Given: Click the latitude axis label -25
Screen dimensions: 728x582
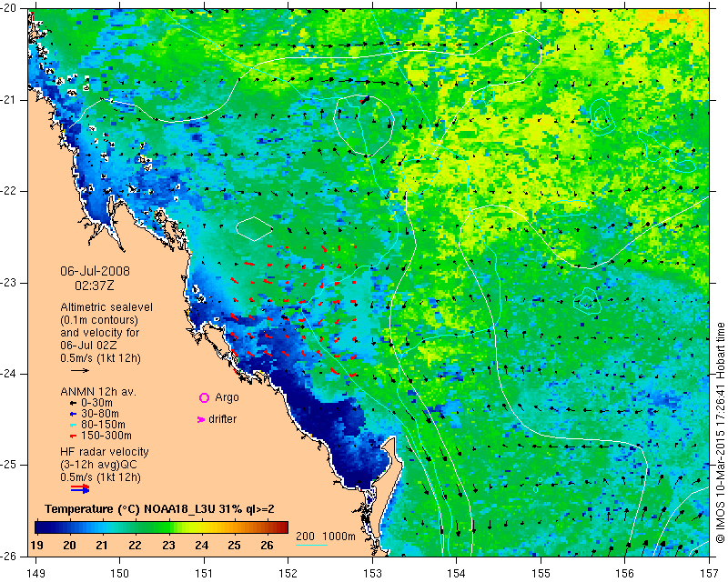Looking at the screenshot, I should [8, 465].
